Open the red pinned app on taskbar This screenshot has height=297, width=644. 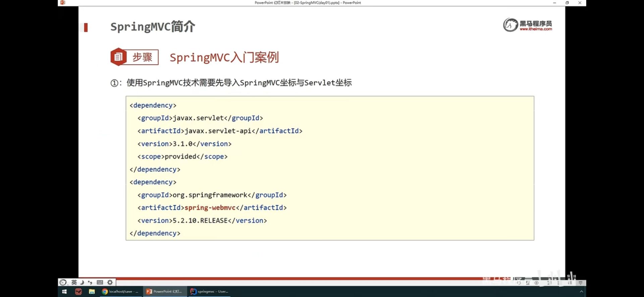[x=78, y=292]
